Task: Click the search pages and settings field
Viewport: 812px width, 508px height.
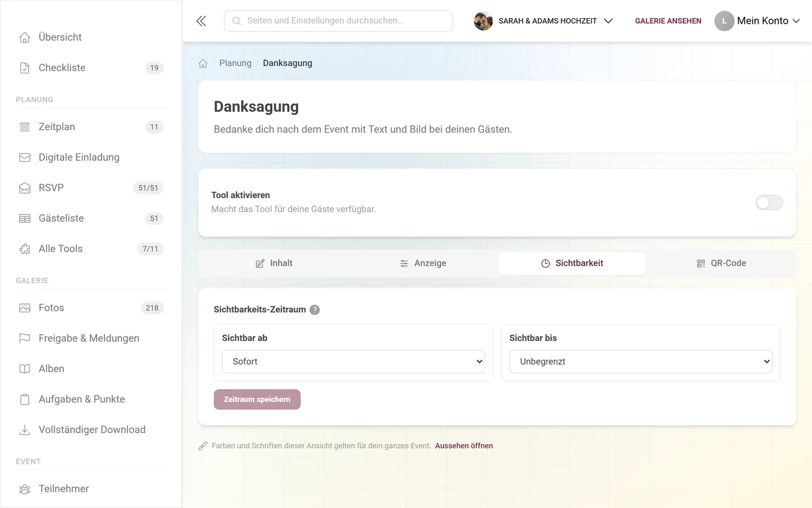Action: (x=338, y=21)
